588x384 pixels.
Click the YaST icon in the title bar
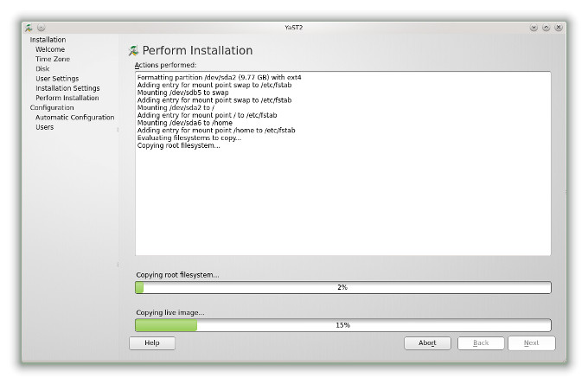click(29, 28)
